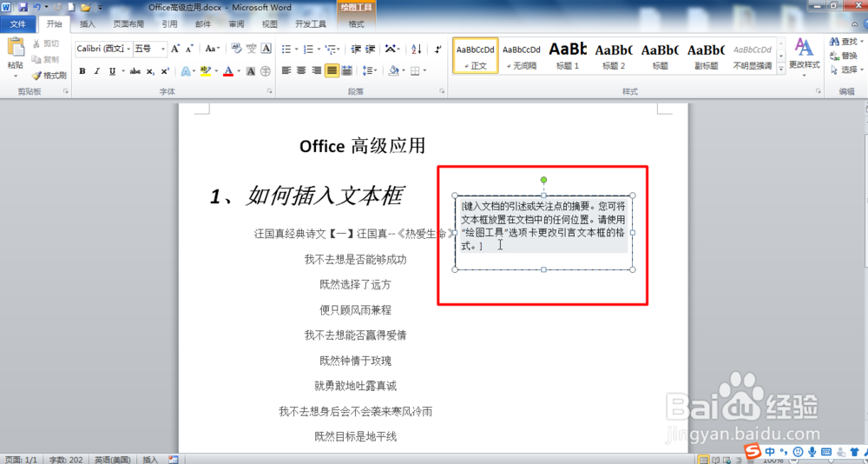The width and height of the screenshot is (868, 464).
Task: Click the Change Styles (更改样式) button
Action: (x=804, y=57)
